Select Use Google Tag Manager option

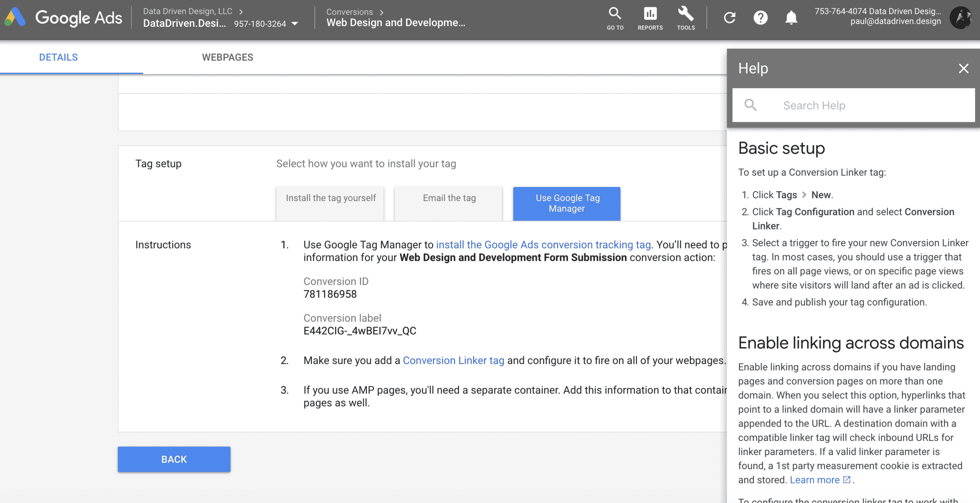pyautogui.click(x=567, y=203)
